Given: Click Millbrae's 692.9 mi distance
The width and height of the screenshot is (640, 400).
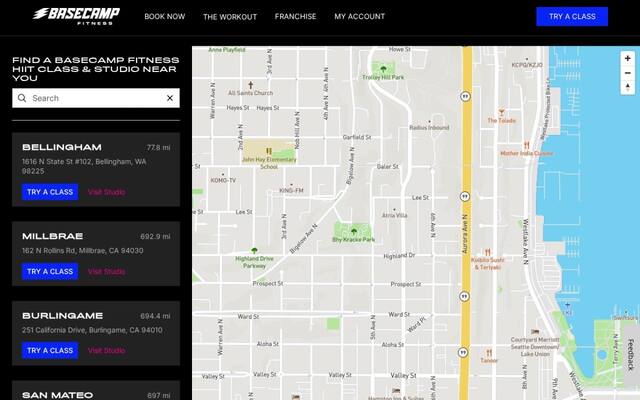Looking at the screenshot, I should point(155,237).
